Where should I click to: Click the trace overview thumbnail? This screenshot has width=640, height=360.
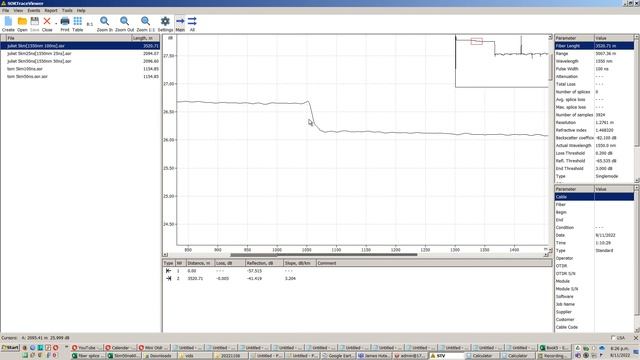pyautogui.click(x=502, y=61)
